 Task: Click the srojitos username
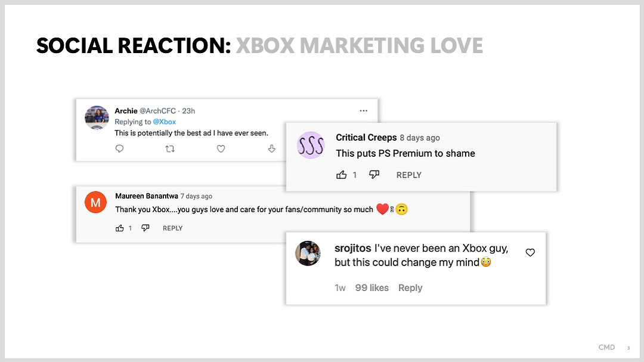click(353, 248)
